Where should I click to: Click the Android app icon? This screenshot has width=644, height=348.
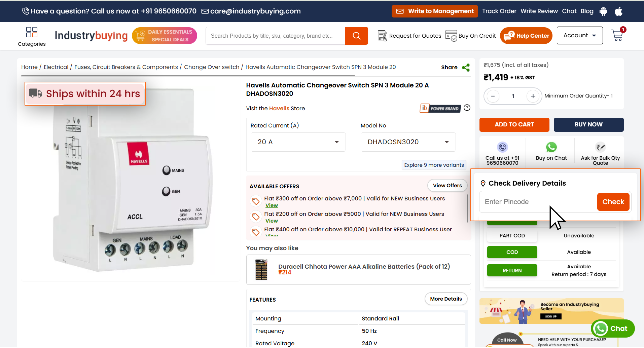[x=603, y=11]
